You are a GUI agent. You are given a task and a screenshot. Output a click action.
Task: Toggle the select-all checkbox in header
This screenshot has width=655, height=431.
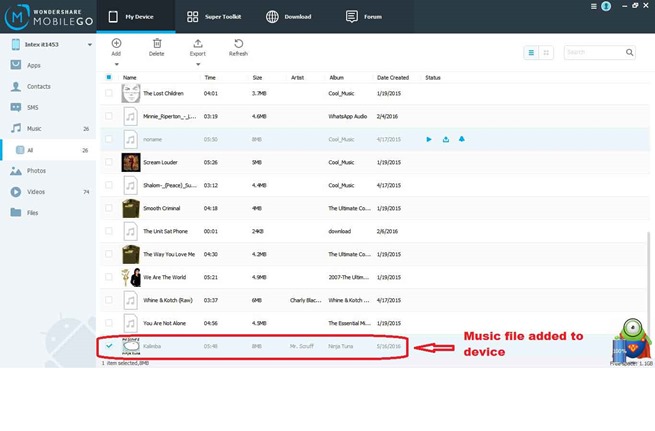(109, 77)
